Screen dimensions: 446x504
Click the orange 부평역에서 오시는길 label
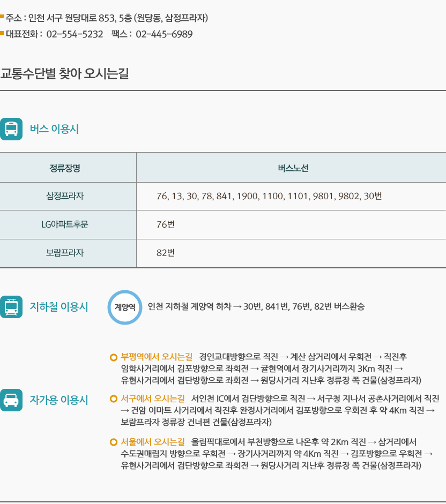point(157,357)
